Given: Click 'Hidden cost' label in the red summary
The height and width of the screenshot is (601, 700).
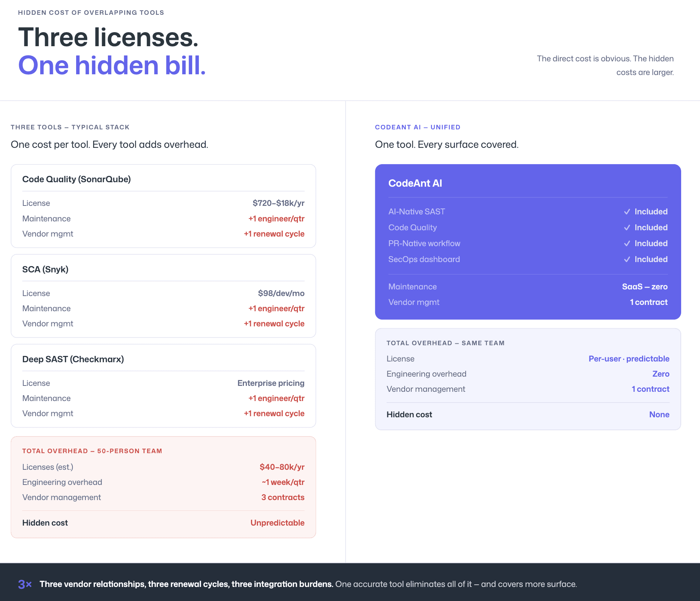Looking at the screenshot, I should 45,523.
